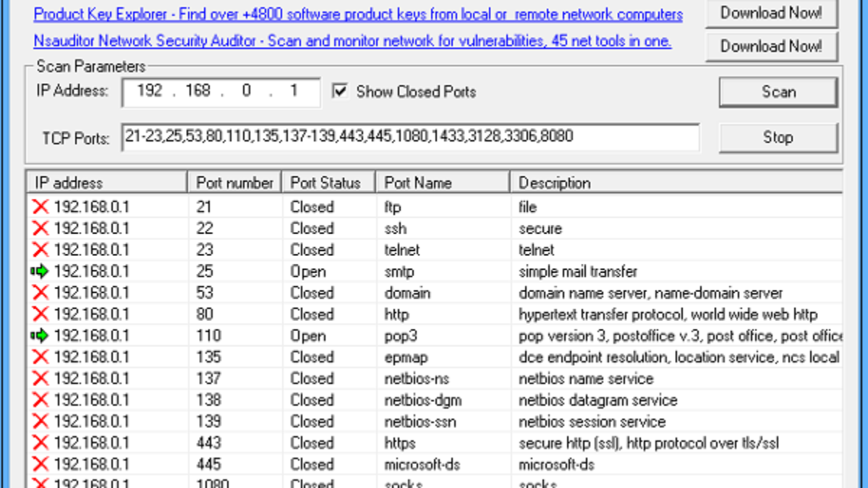Select the Open status of port 110
This screenshot has height=488, width=868.
(308, 336)
